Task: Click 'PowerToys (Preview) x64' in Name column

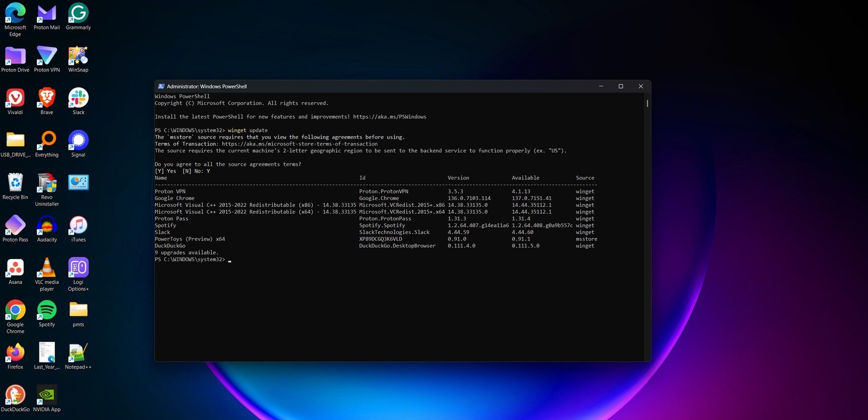Action: coord(190,239)
